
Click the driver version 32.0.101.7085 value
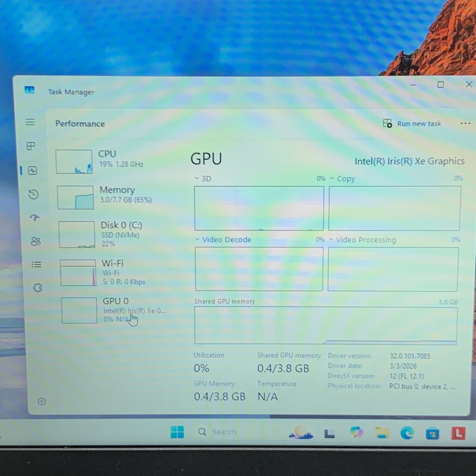(410, 356)
